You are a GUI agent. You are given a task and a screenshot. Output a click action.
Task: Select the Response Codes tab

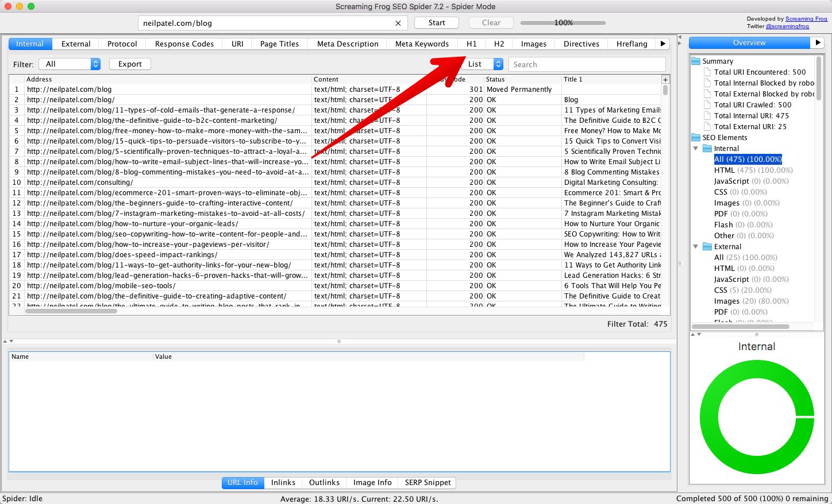click(x=184, y=44)
